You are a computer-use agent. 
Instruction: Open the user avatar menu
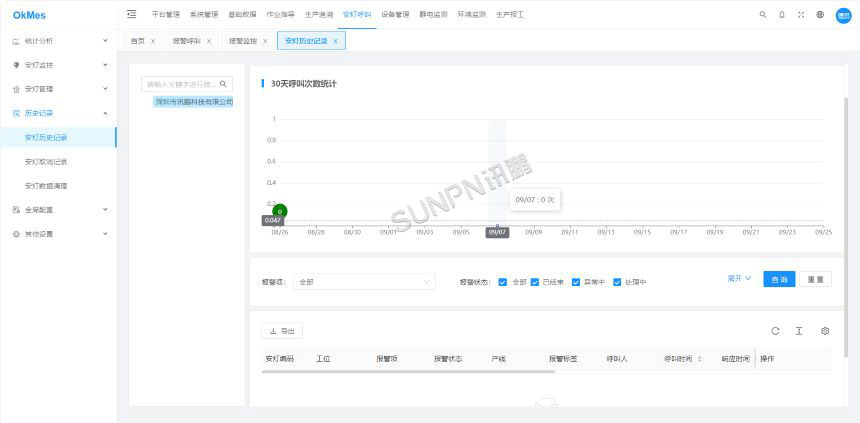pos(843,15)
